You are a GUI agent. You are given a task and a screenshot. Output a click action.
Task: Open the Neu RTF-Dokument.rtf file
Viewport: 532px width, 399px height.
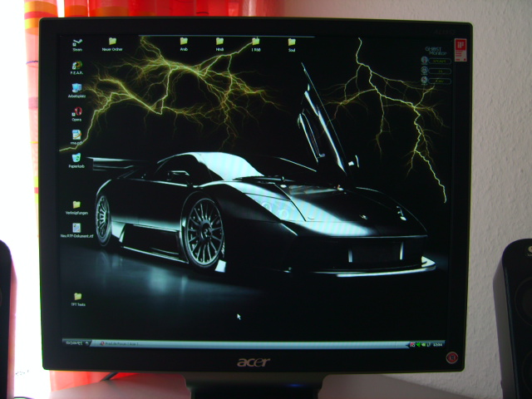(x=76, y=228)
